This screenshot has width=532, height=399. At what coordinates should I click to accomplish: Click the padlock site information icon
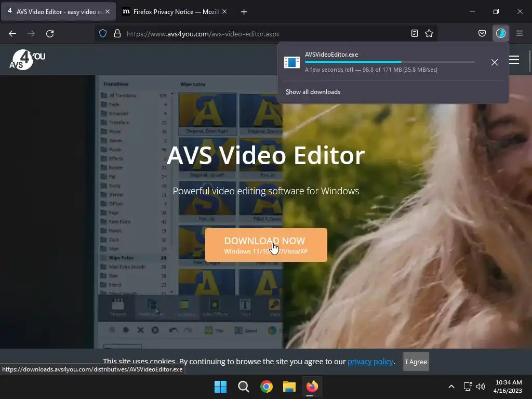[117, 34]
